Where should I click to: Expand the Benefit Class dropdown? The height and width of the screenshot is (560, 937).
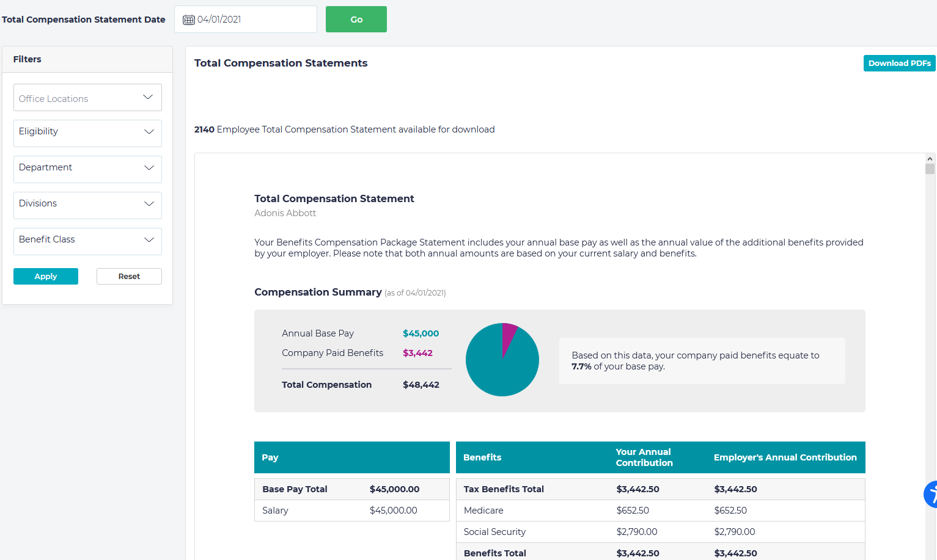[87, 241]
